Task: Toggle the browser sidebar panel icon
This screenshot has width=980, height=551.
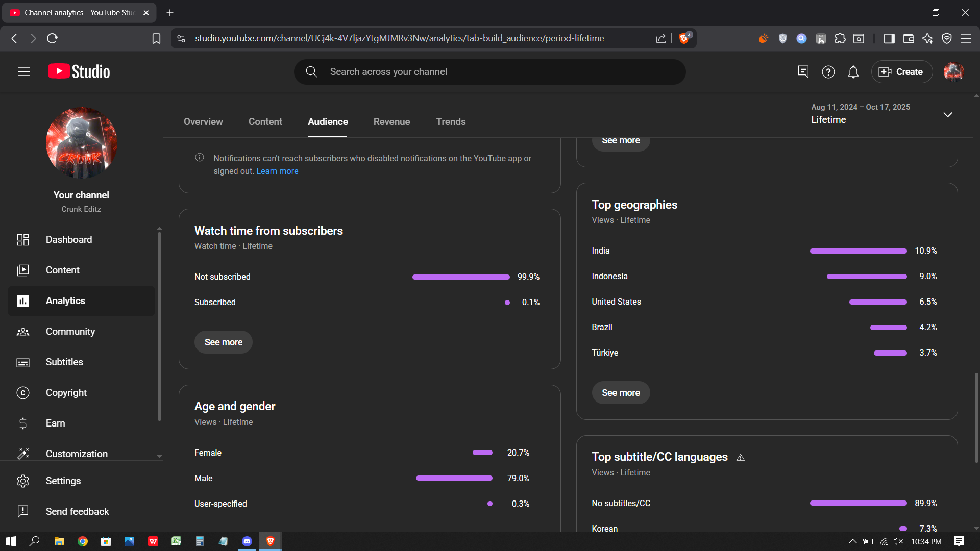Action: tap(889, 38)
